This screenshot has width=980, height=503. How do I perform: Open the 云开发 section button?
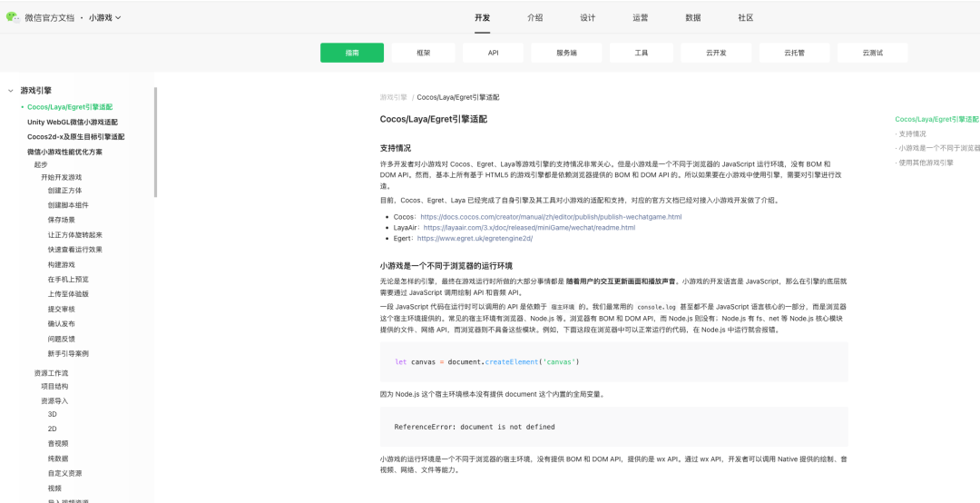click(x=716, y=53)
